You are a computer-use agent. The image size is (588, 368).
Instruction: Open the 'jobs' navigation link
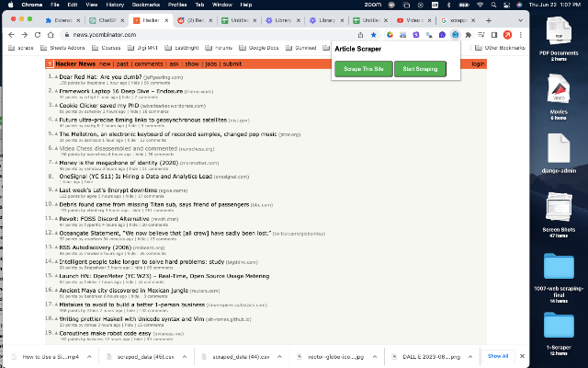pos(210,64)
